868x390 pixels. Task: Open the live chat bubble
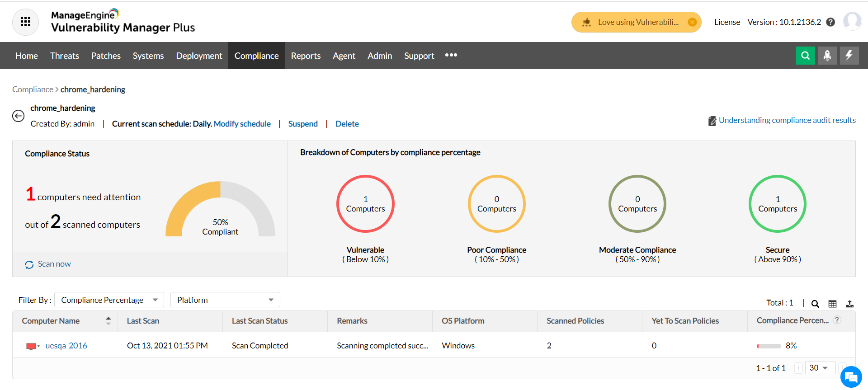(851, 377)
